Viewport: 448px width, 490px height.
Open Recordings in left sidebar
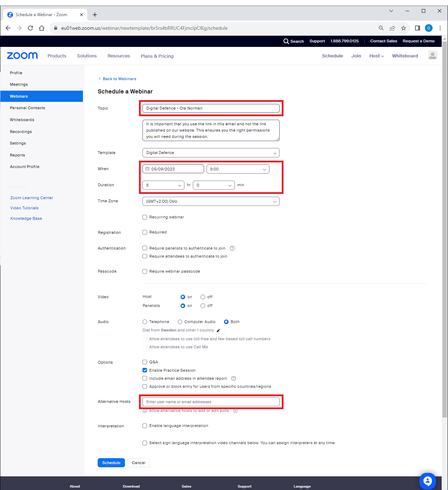point(21,132)
